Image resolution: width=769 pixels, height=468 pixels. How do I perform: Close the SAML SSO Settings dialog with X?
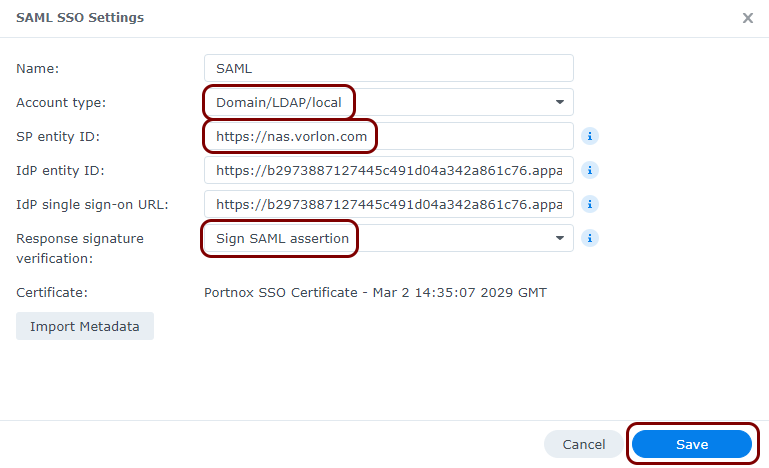[747, 18]
